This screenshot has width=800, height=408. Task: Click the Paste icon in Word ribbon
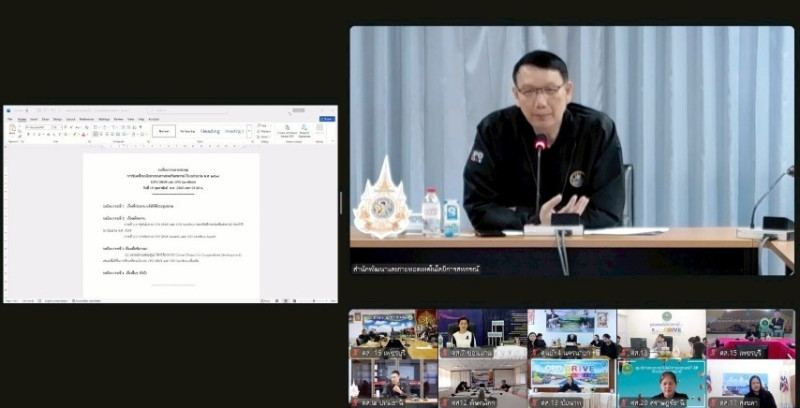point(11,130)
